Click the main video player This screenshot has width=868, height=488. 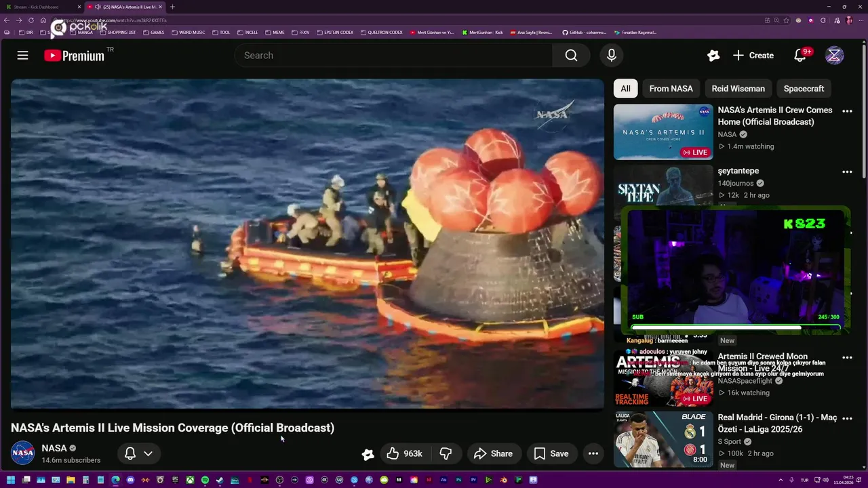[307, 244]
